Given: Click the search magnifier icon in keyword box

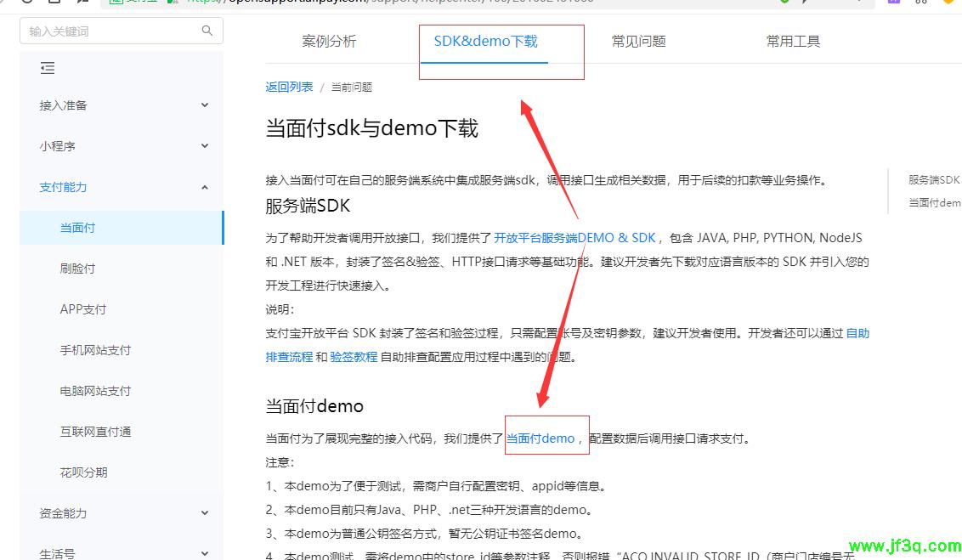Looking at the screenshot, I should click(x=207, y=31).
